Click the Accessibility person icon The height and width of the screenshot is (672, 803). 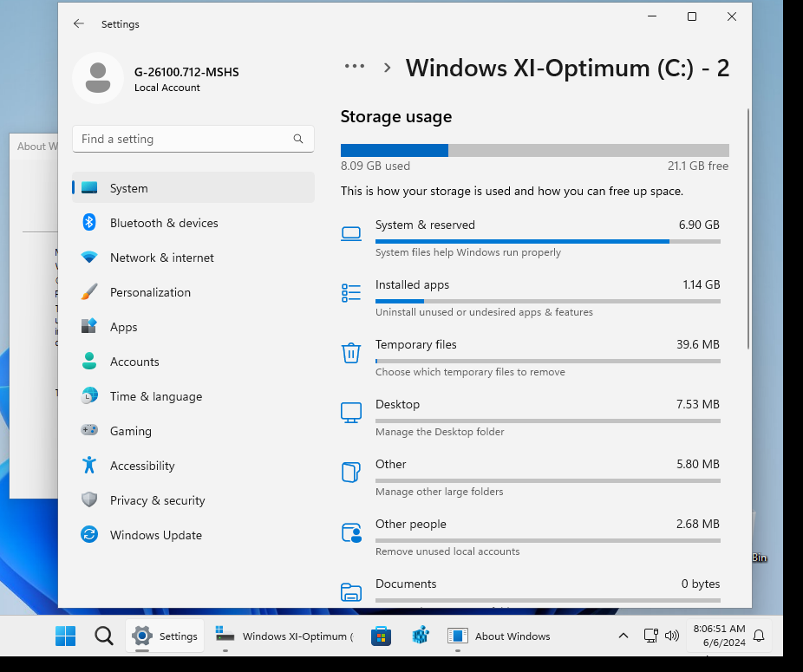(89, 465)
